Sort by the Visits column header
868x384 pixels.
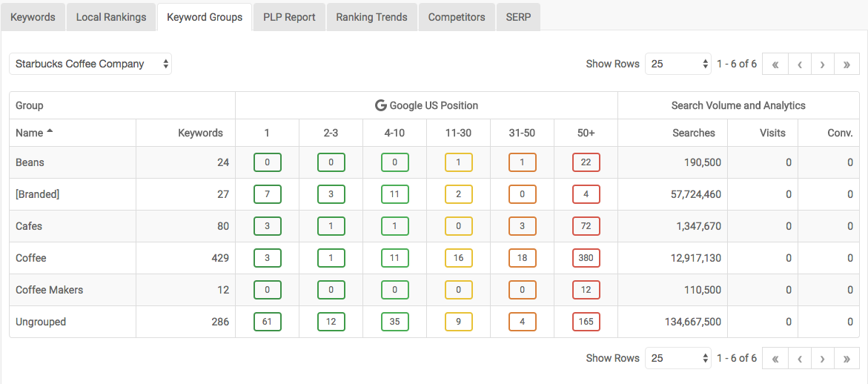(772, 133)
